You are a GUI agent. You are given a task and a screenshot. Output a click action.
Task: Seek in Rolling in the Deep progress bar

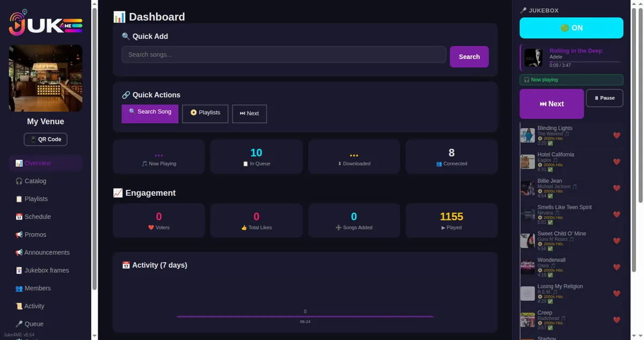coord(584,62)
